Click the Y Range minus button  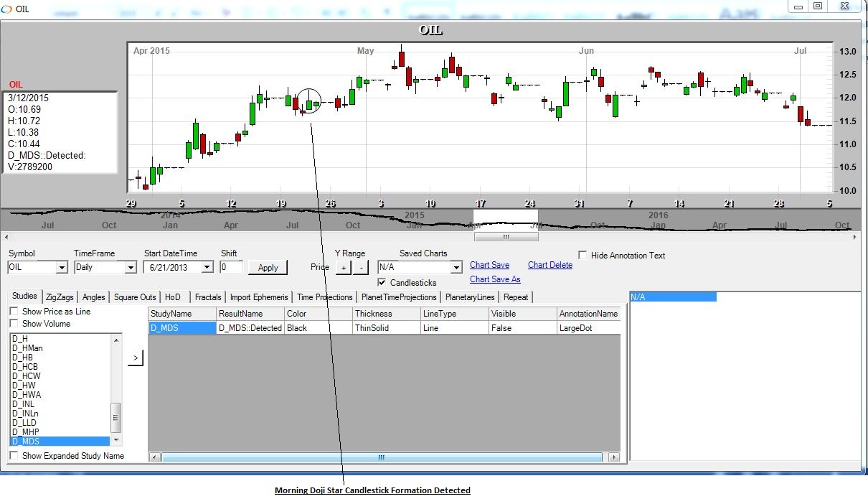pos(361,267)
